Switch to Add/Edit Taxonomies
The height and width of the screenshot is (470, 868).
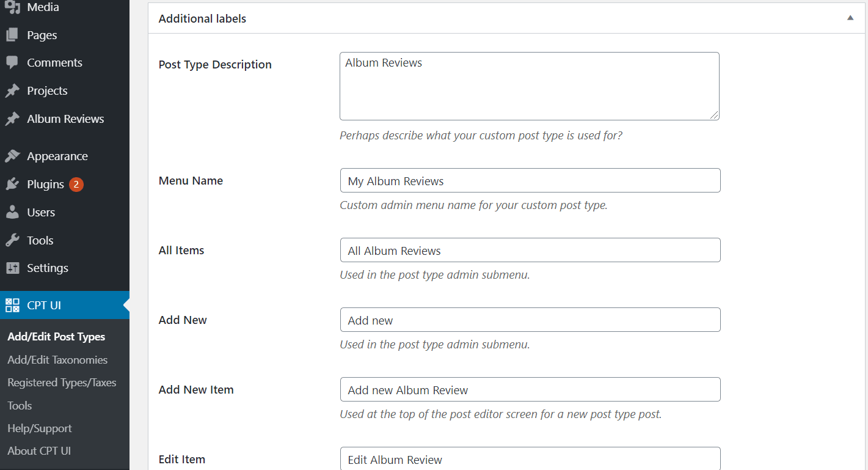[x=57, y=359]
